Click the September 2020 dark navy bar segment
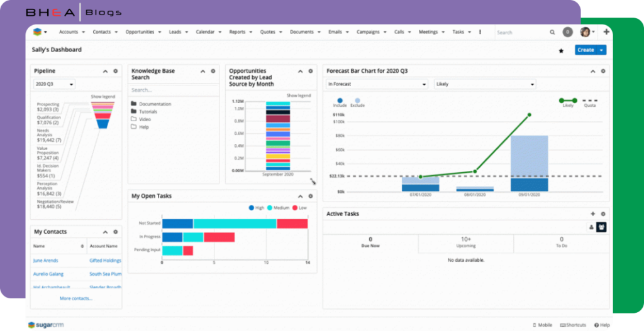This screenshot has height=331, width=644. (x=278, y=112)
